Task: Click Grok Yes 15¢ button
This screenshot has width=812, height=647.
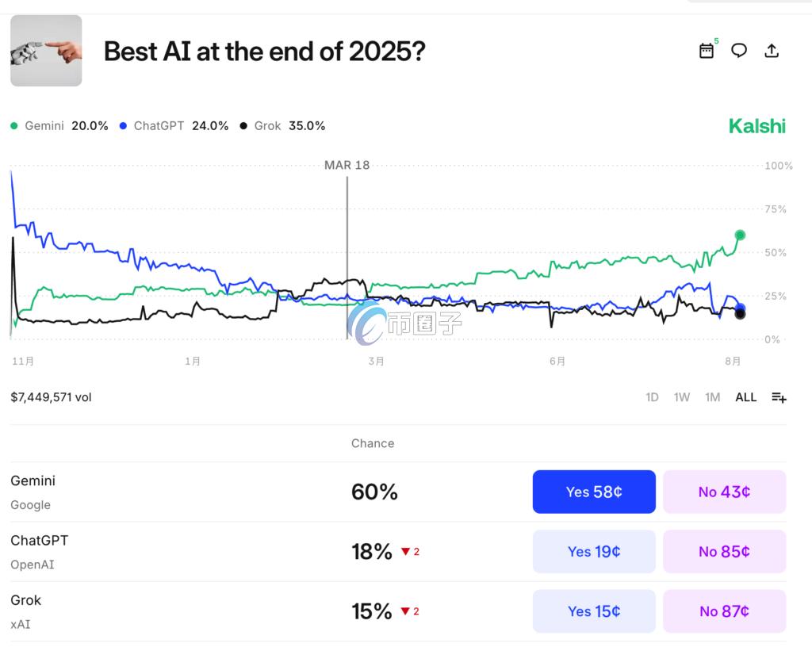Action: [594, 611]
